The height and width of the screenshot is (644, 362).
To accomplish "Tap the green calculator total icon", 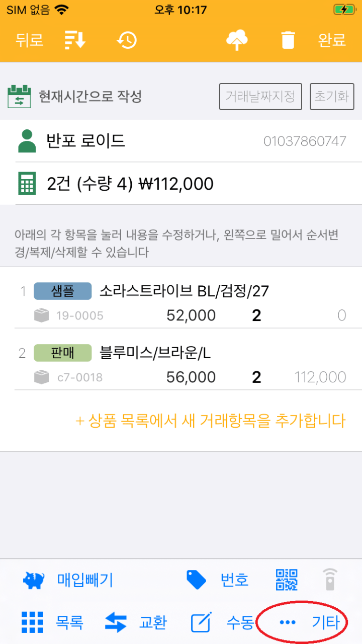I will (27, 184).
